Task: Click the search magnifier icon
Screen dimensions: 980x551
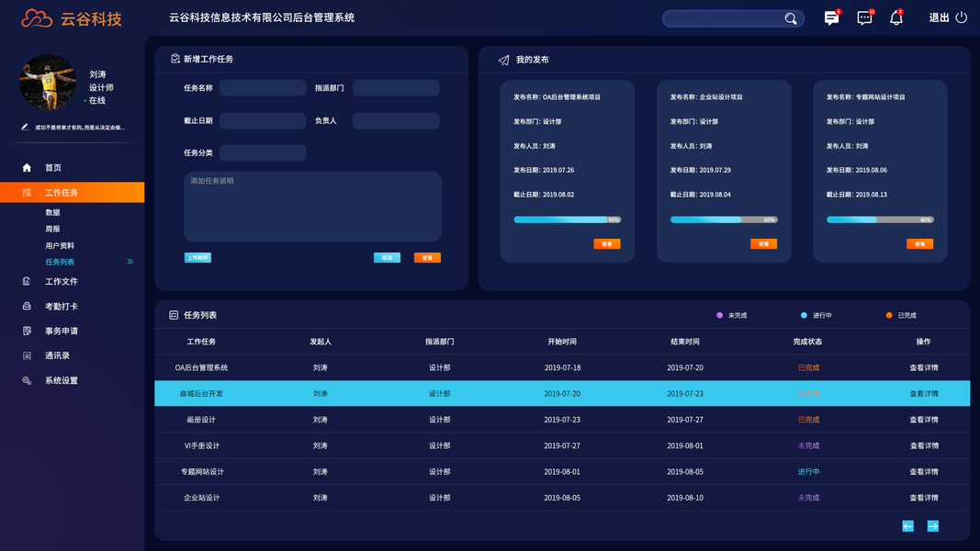Action: 791,18
